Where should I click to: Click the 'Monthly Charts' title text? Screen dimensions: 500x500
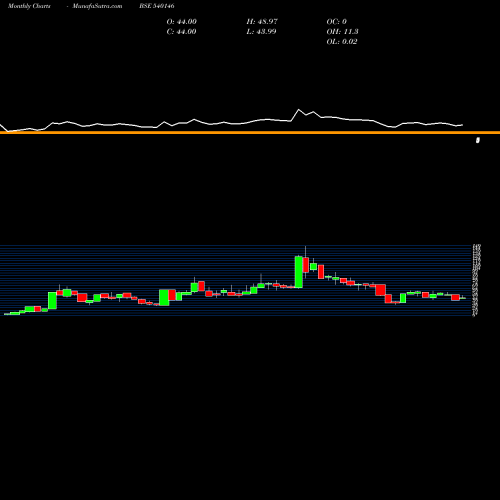coord(29,6)
